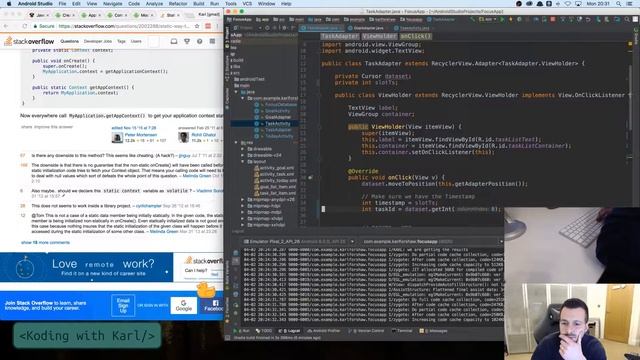
Task: Click the Chrome back arrow
Action: tap(6, 26)
